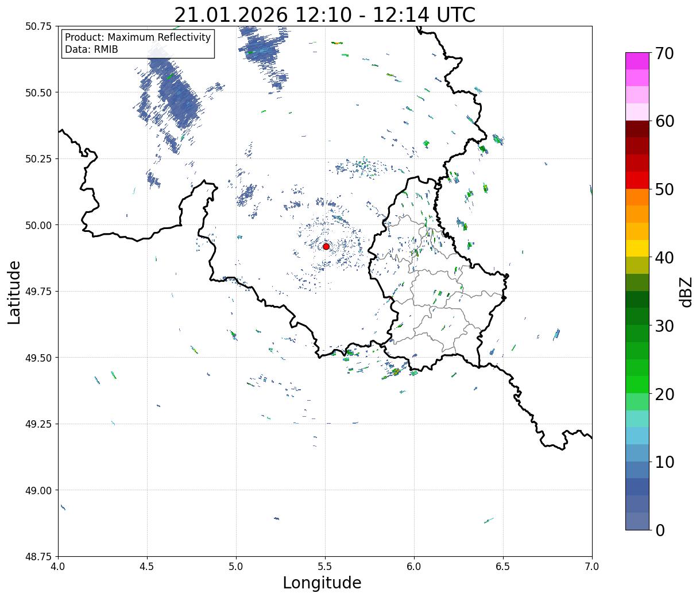This screenshot has height=597, width=700.
Task: Click latitude tick label 49.50
Action: tap(38, 358)
